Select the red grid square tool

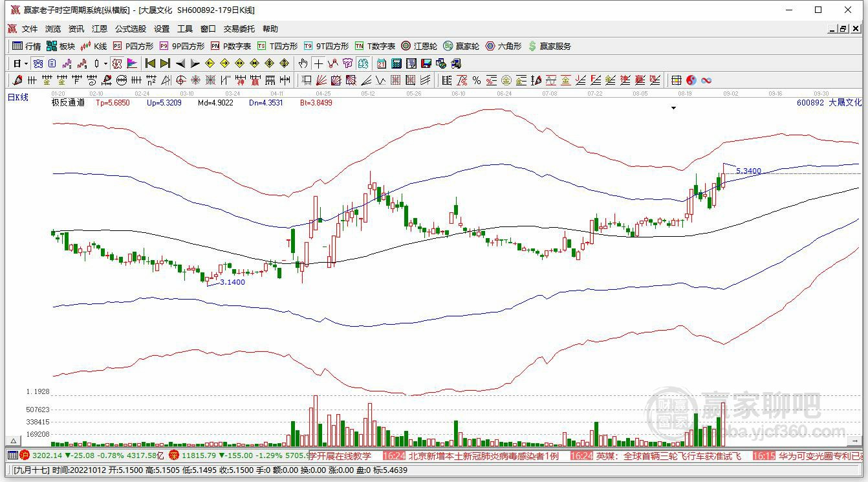coord(396,80)
